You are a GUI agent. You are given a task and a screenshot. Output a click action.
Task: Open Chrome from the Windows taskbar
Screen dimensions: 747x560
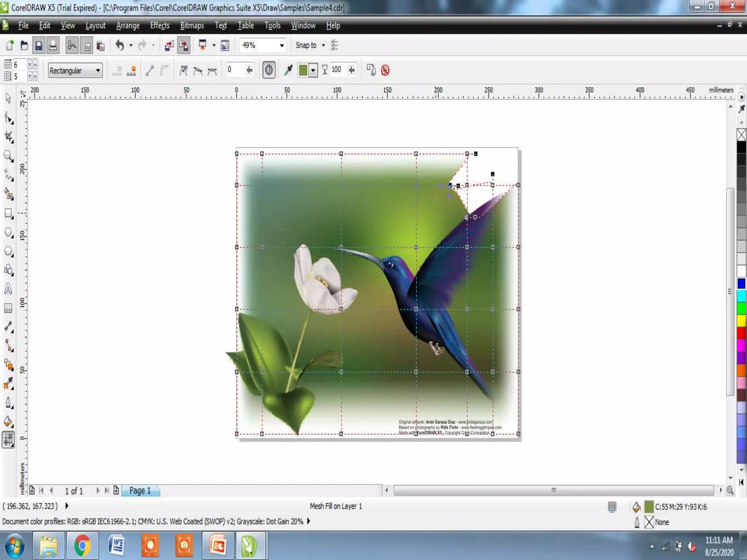pos(82,546)
